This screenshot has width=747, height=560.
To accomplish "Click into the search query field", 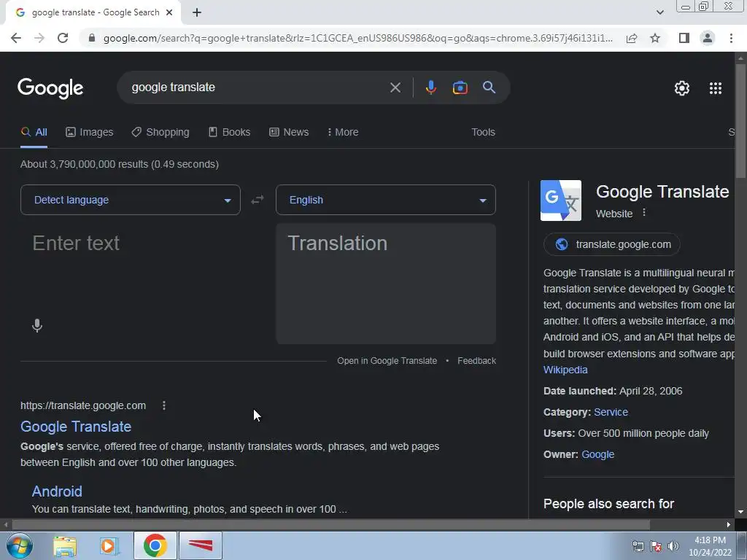I will point(258,87).
